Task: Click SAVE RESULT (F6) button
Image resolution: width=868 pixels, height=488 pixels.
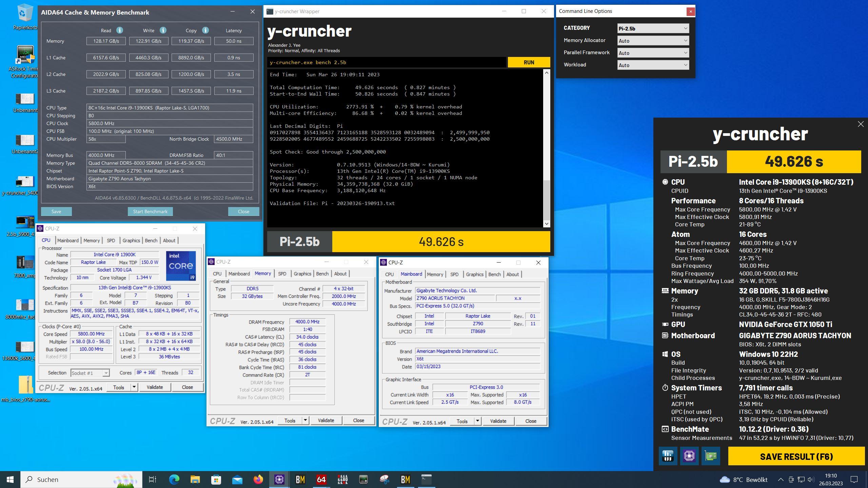Action: click(x=796, y=456)
